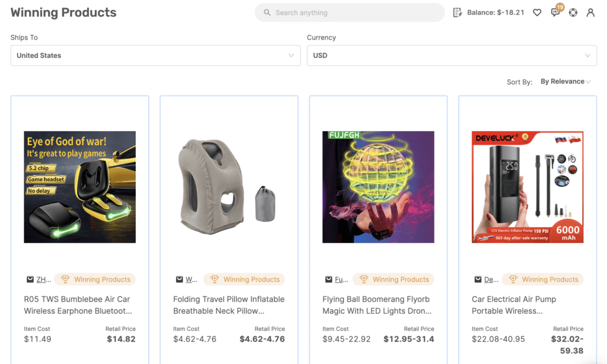The height and width of the screenshot is (364, 607).
Task: Click the Winning Products badge on the travel pillow
Action: coord(244,279)
